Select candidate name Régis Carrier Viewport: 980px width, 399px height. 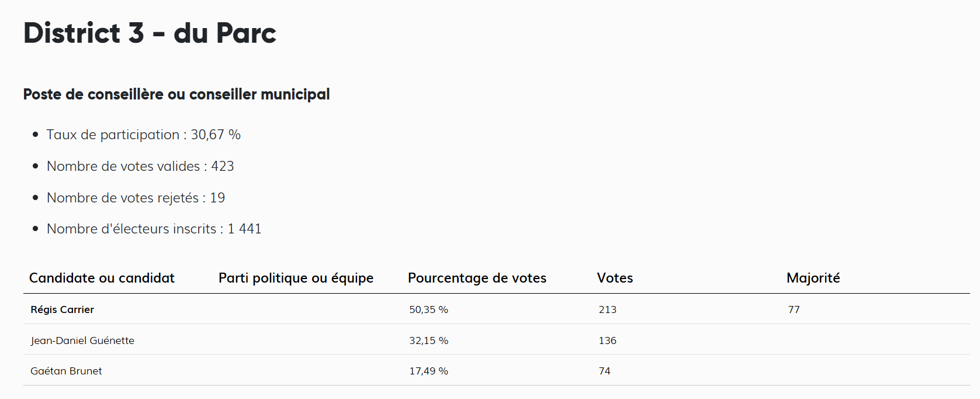62,309
